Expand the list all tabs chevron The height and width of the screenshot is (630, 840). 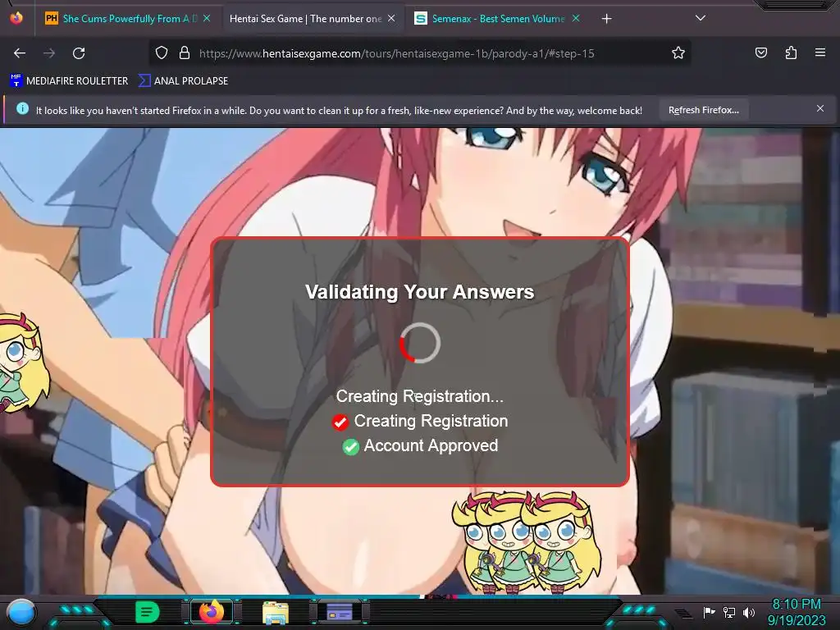click(x=701, y=18)
